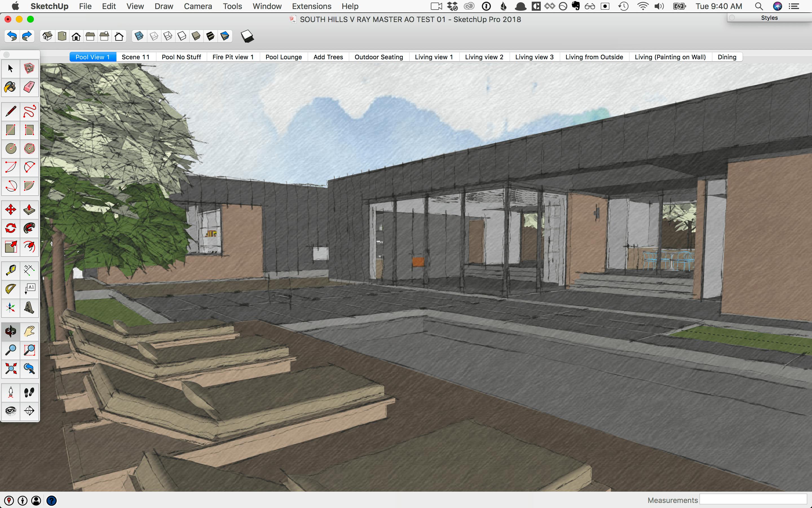812x508 pixels.
Task: Open the Instructor help question icon
Action: pyautogui.click(x=51, y=501)
